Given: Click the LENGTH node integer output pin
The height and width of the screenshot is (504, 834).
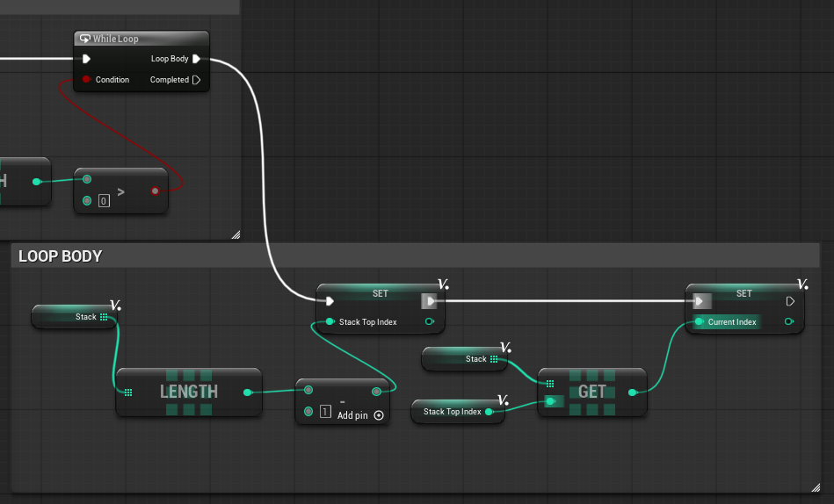Looking at the screenshot, I should [x=247, y=392].
